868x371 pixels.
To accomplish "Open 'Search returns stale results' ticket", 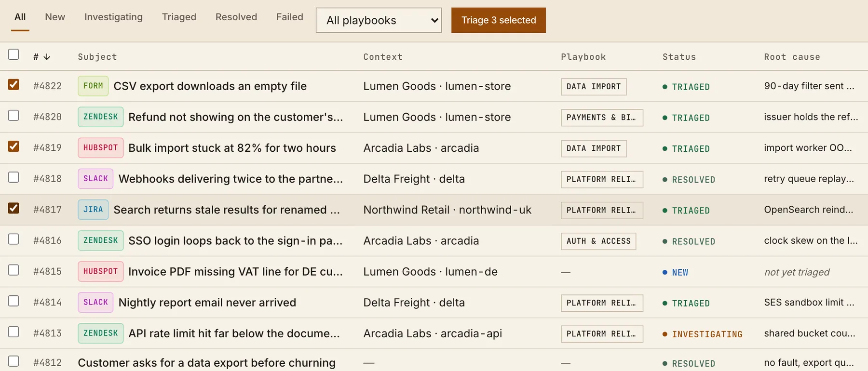I will (227, 210).
